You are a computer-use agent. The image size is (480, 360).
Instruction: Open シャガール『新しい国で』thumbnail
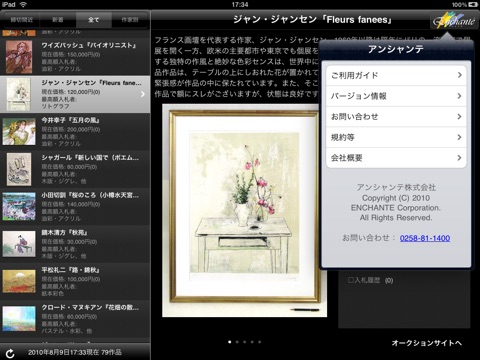(x=19, y=169)
